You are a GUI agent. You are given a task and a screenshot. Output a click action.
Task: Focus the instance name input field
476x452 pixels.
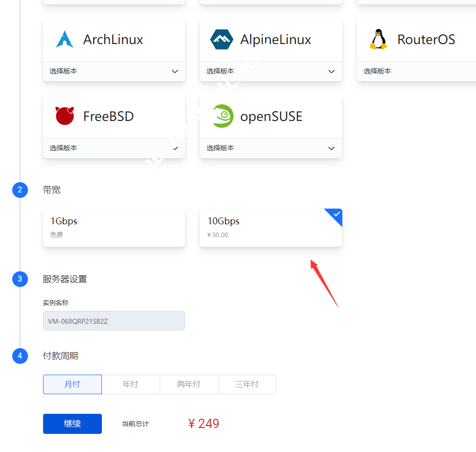click(x=114, y=321)
